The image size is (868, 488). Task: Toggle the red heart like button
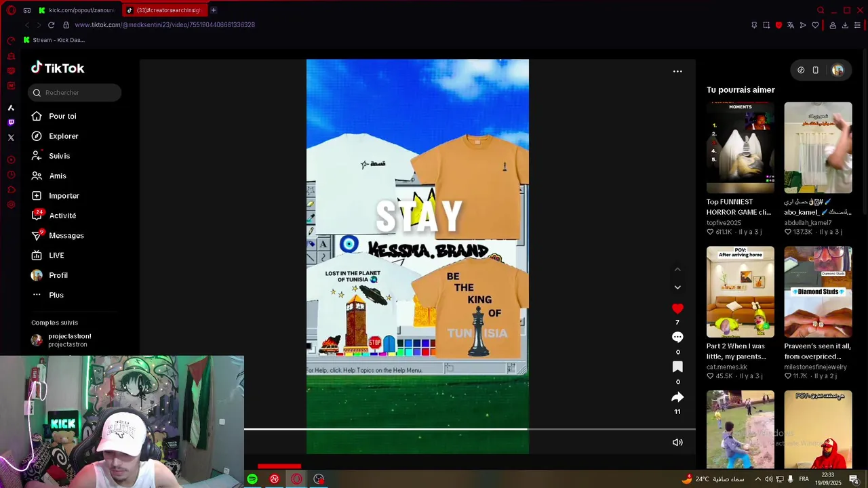point(677,308)
